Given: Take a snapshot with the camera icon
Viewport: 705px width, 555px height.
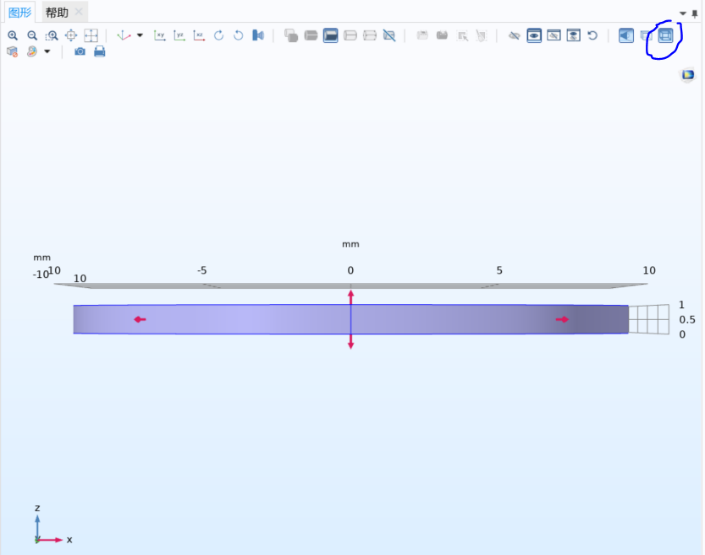Looking at the screenshot, I should click(80, 52).
